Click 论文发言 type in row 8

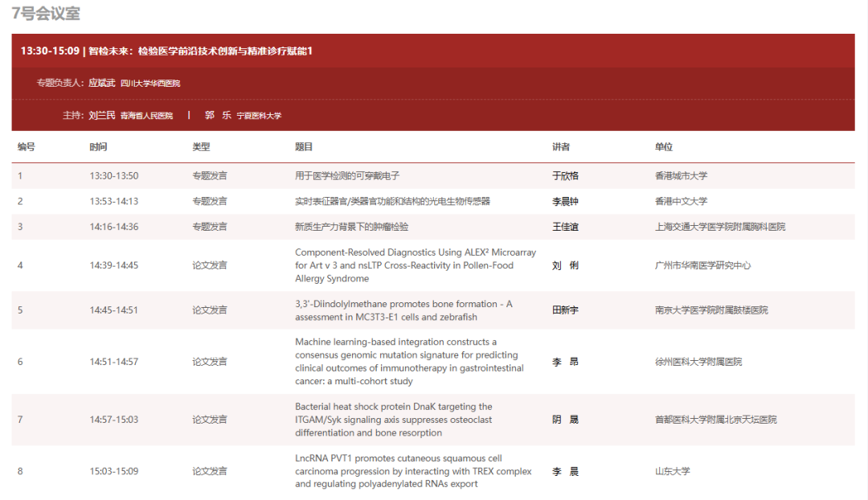pos(209,472)
